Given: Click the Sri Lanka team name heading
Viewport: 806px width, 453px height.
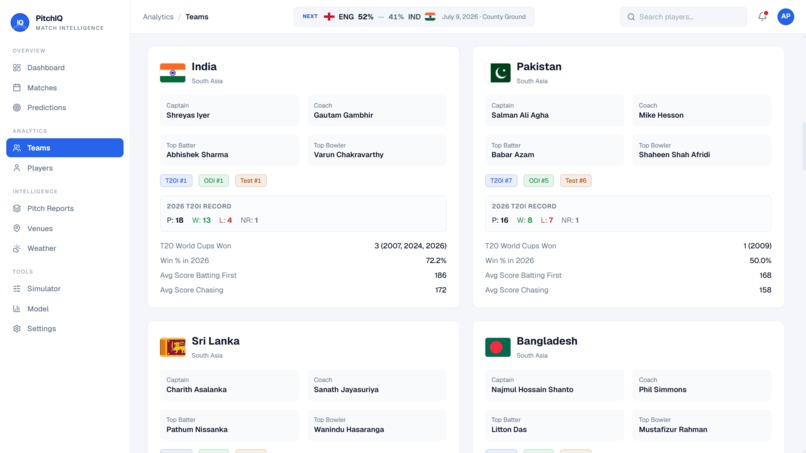Looking at the screenshot, I should tap(215, 341).
